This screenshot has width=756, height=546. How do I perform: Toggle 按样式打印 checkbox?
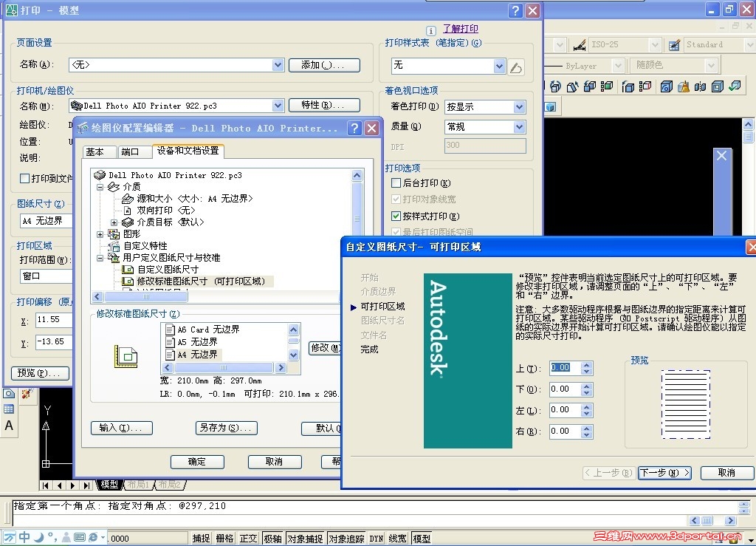pos(396,216)
